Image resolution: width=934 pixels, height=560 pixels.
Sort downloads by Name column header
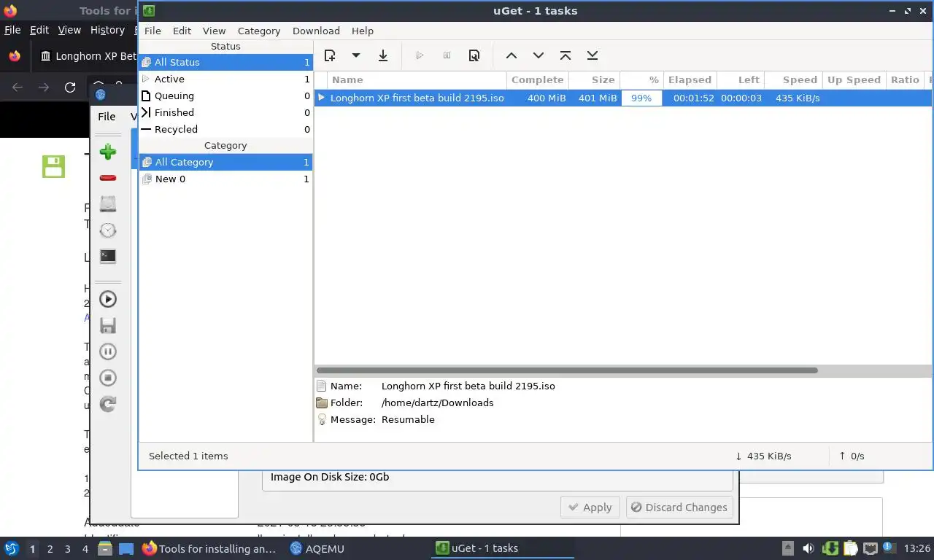(417, 79)
